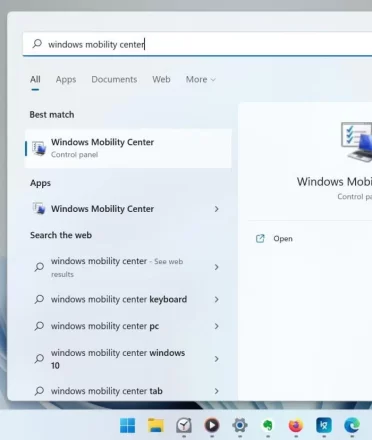Click the 'Apps' section heading above the app result

click(x=40, y=183)
